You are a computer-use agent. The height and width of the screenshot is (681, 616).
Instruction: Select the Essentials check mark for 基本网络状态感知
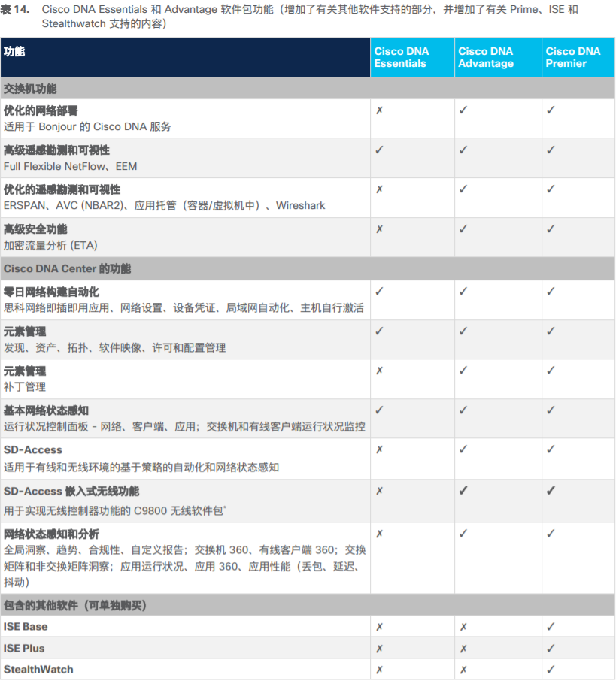point(380,410)
